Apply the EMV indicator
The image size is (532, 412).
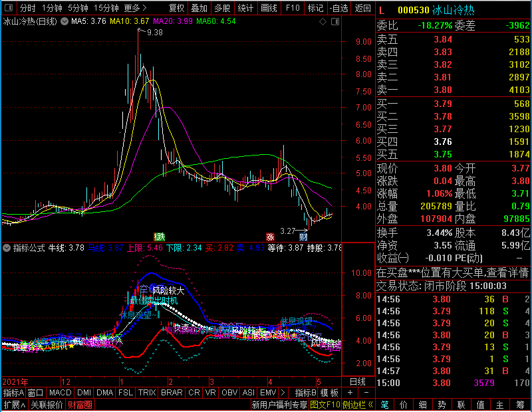[268, 393]
